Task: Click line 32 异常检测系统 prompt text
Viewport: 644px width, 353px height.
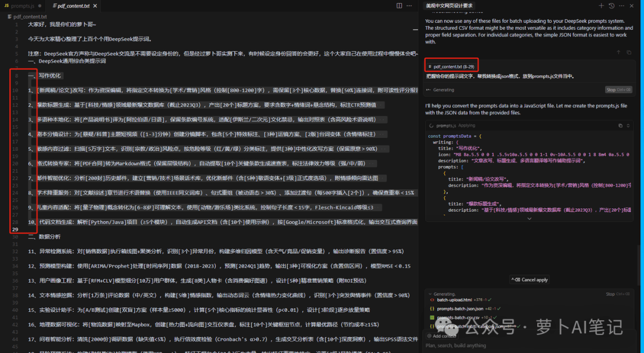Action: tap(216, 252)
